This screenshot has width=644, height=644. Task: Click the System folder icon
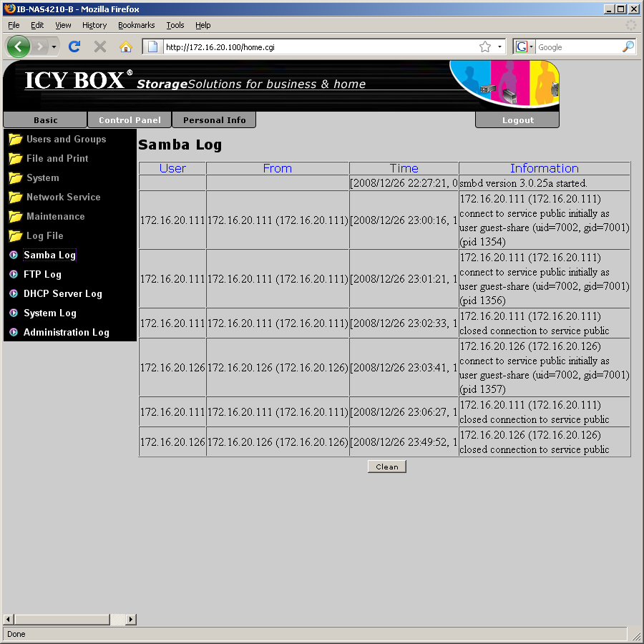tap(16, 178)
